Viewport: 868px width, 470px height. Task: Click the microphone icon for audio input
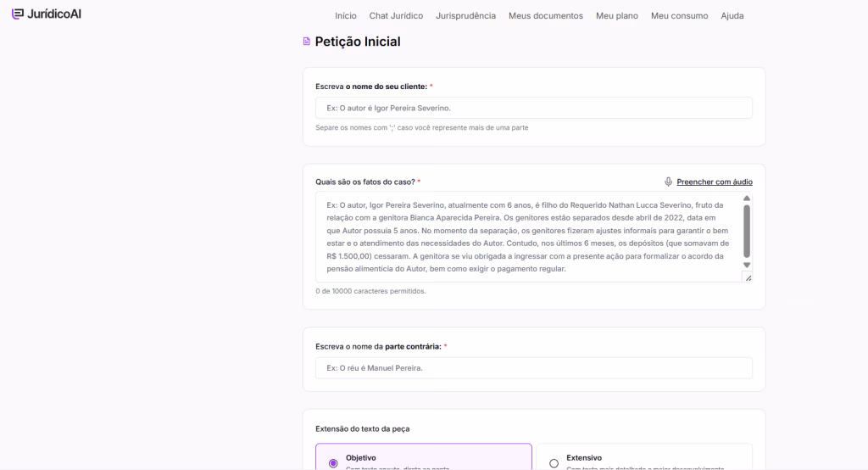668,182
